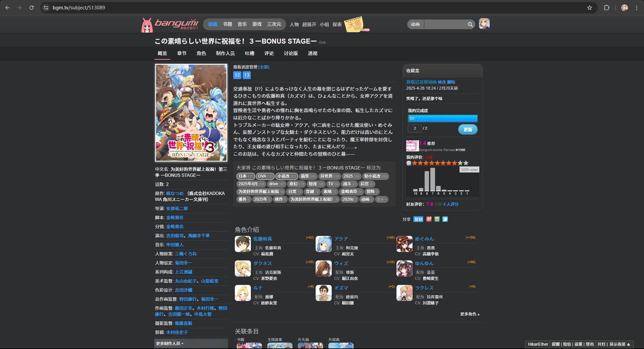Viewport: 644px width, 349px height.
Task: Select 游戏 in top navigation
Action: [257, 24]
